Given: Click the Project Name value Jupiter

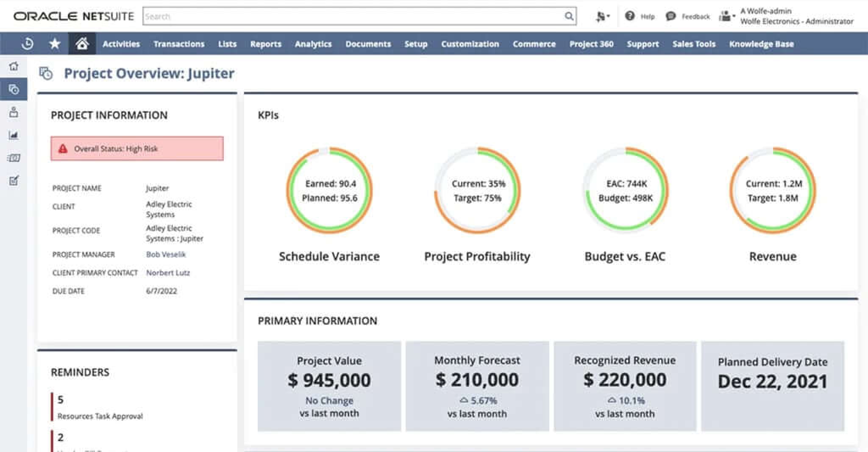Looking at the screenshot, I should [x=157, y=188].
